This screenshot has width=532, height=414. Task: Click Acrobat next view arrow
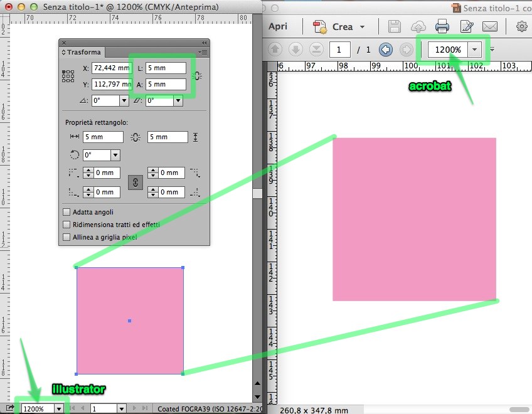click(406, 50)
